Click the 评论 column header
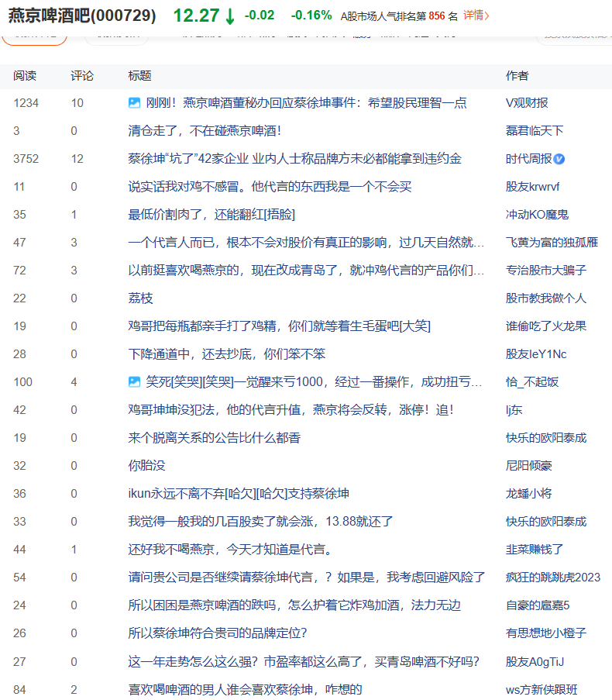The image size is (612, 700). pos(82,76)
